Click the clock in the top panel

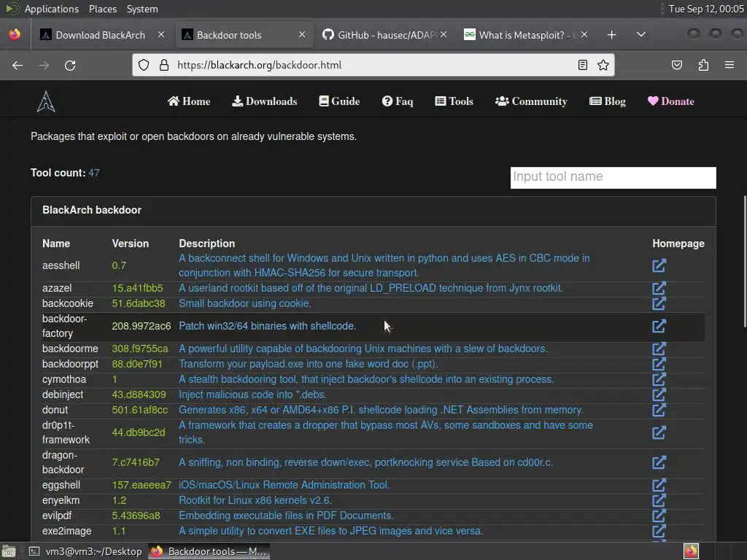coord(705,9)
